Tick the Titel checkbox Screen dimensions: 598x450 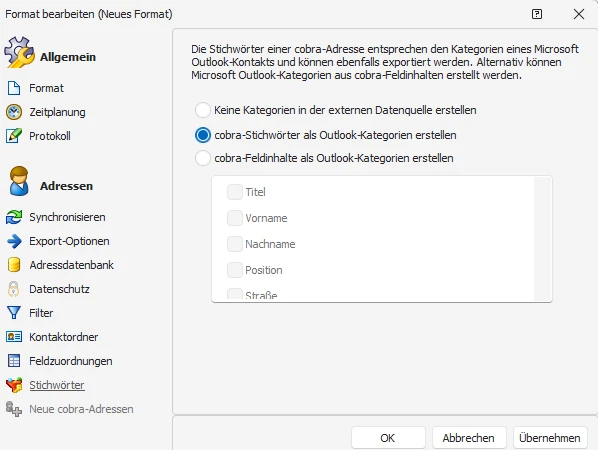point(235,192)
